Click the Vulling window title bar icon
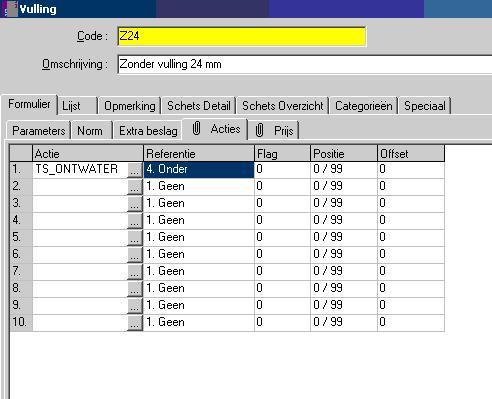This screenshot has width=492, height=399. coord(10,8)
